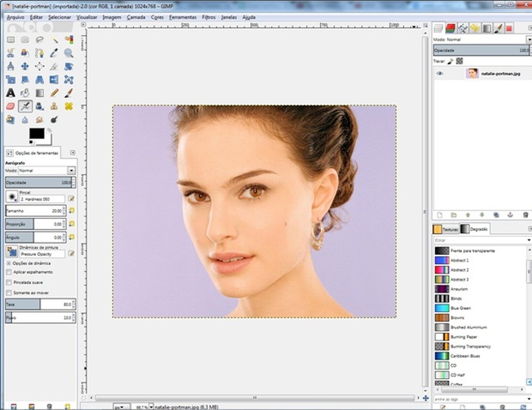Open the Paths dialog tab

point(463,28)
